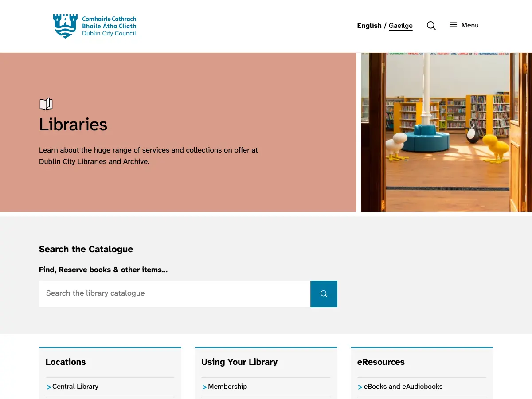Open the eBooks and eAudiobooks link

(403, 387)
